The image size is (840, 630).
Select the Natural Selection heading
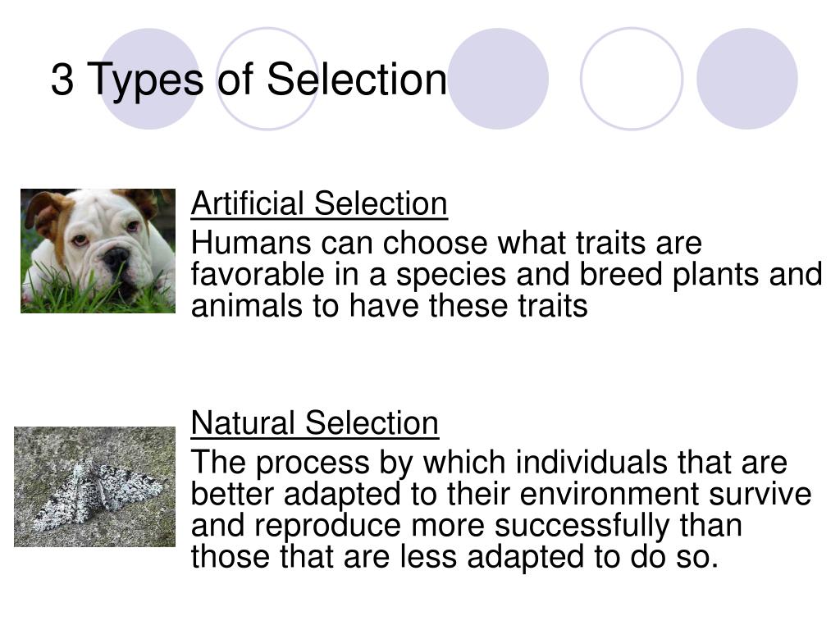pyautogui.click(x=315, y=423)
